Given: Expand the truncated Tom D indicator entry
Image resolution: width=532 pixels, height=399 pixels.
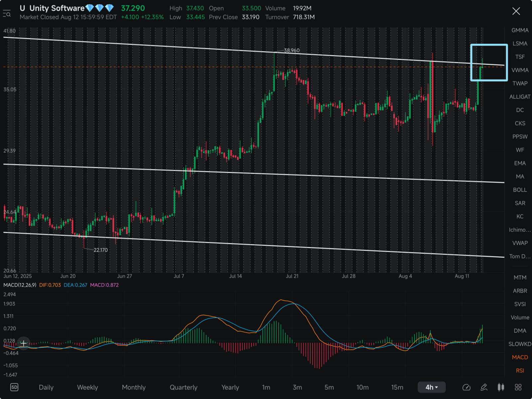Looking at the screenshot, I should click(x=520, y=256).
